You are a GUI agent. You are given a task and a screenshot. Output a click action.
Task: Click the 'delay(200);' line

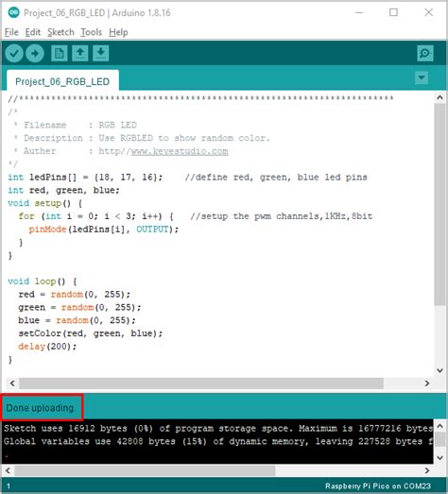pyautogui.click(x=47, y=347)
